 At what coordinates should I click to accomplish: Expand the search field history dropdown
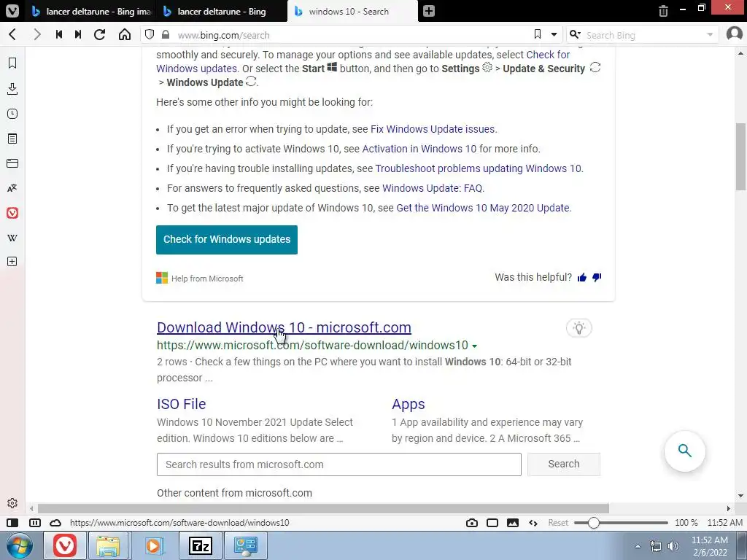pos(709,35)
